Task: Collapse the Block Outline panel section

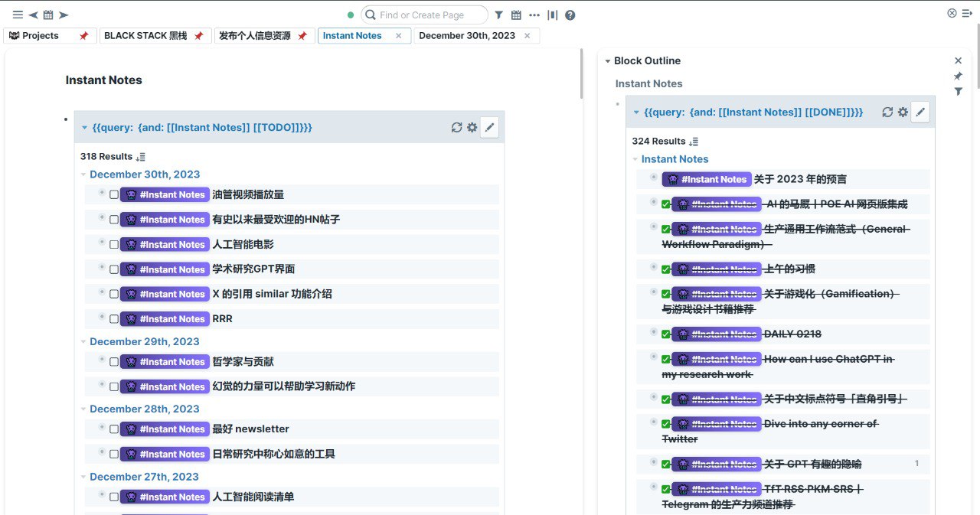Action: [607, 61]
